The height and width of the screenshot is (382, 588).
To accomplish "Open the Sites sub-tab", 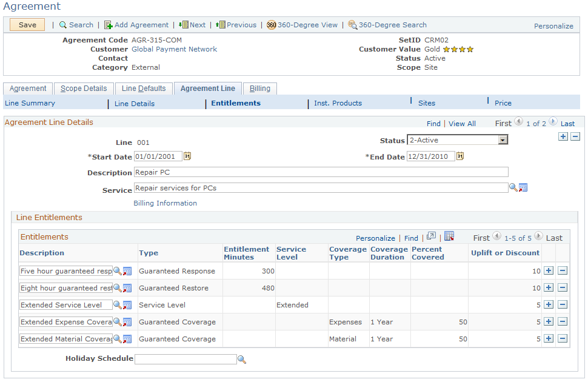I will click(x=427, y=103).
